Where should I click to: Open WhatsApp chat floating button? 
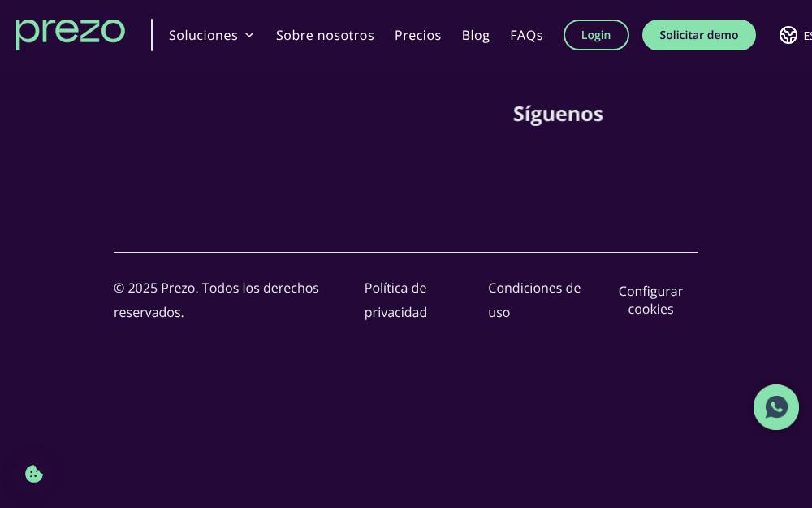coord(775,407)
